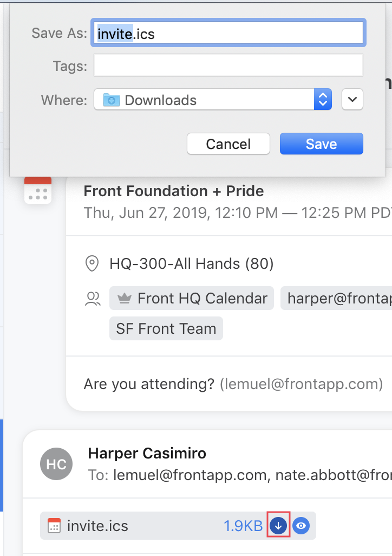Click the Are you attending? text
392x556 pixels.
point(149,384)
